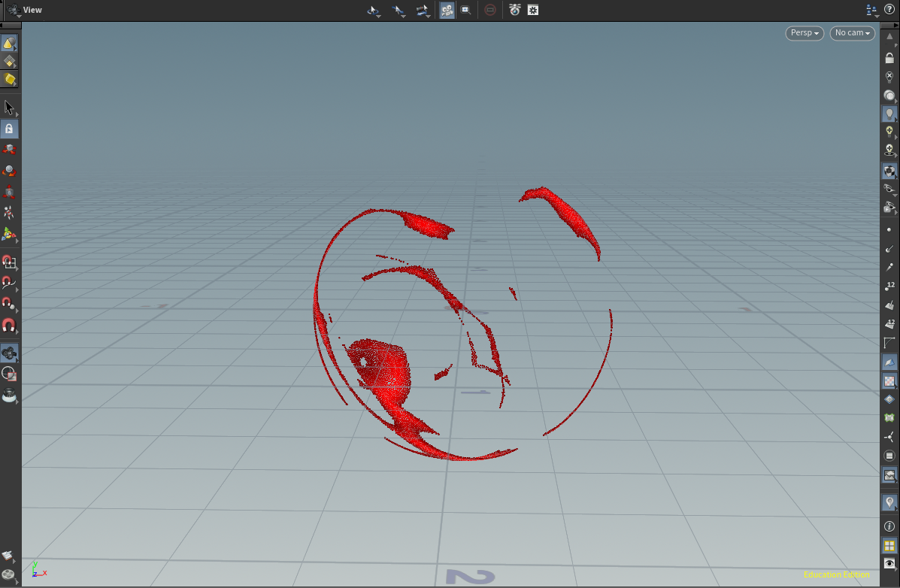Toggle the highlighted blue-wing display icon
Screen dimensions: 900x588
coord(889,362)
